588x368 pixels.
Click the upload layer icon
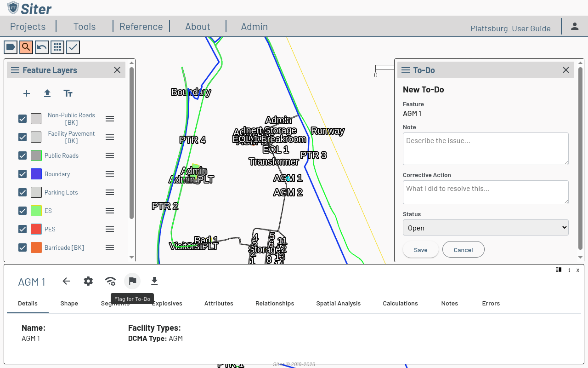coord(47,93)
